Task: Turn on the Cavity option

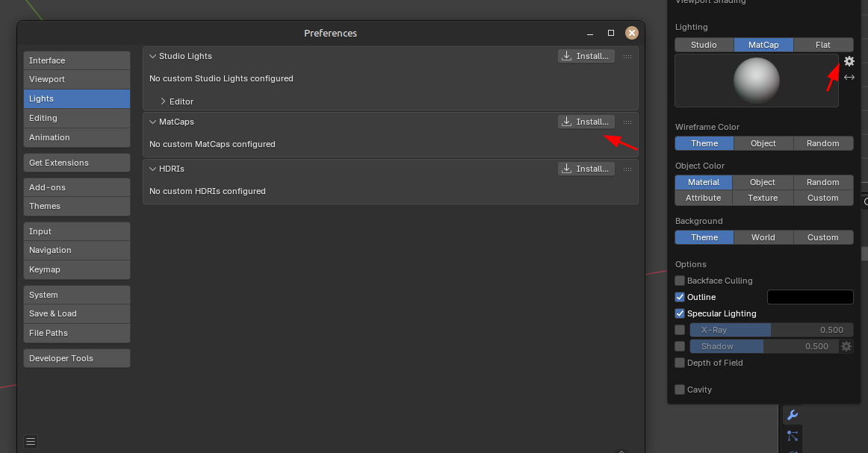Action: coord(680,390)
